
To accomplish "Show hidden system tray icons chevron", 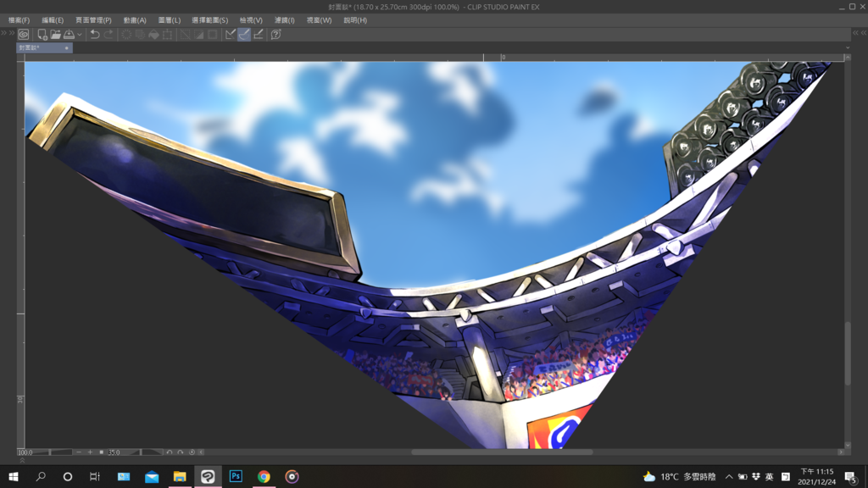I will point(729,476).
